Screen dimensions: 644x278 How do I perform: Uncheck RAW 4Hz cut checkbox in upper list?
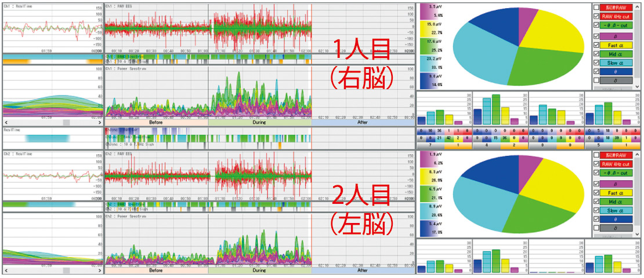pos(597,16)
